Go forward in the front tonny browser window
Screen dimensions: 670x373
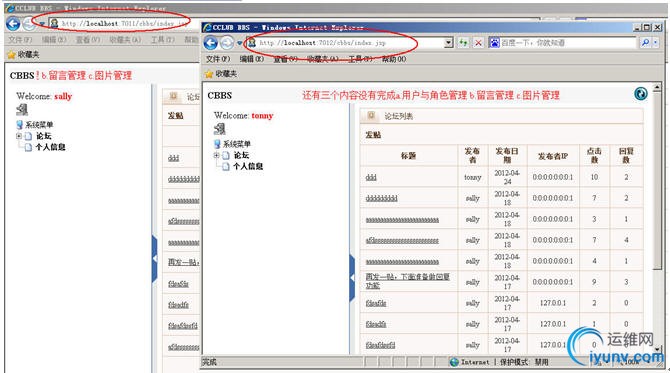tap(227, 43)
